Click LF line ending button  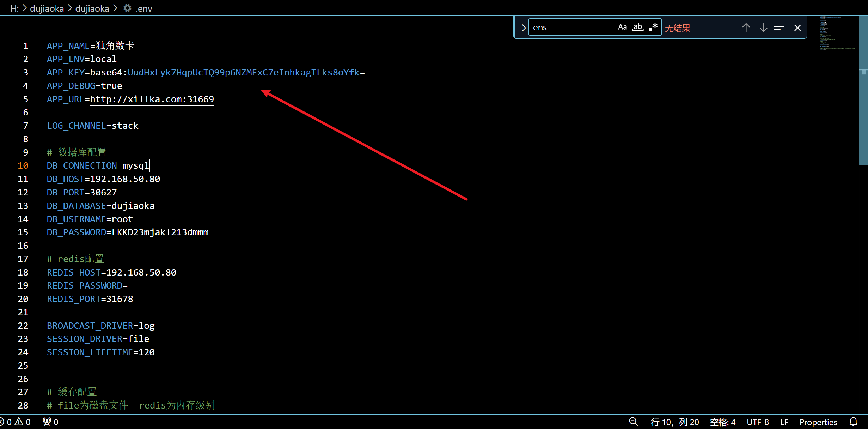(784, 422)
